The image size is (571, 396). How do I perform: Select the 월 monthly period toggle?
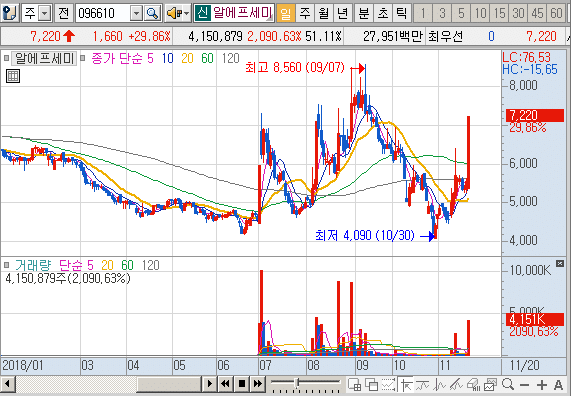click(x=324, y=13)
